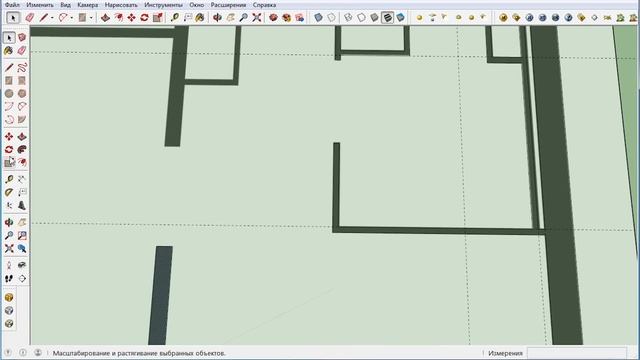Open the Изменить menu
Image resolution: width=640 pixels, height=360 pixels.
coord(40,5)
